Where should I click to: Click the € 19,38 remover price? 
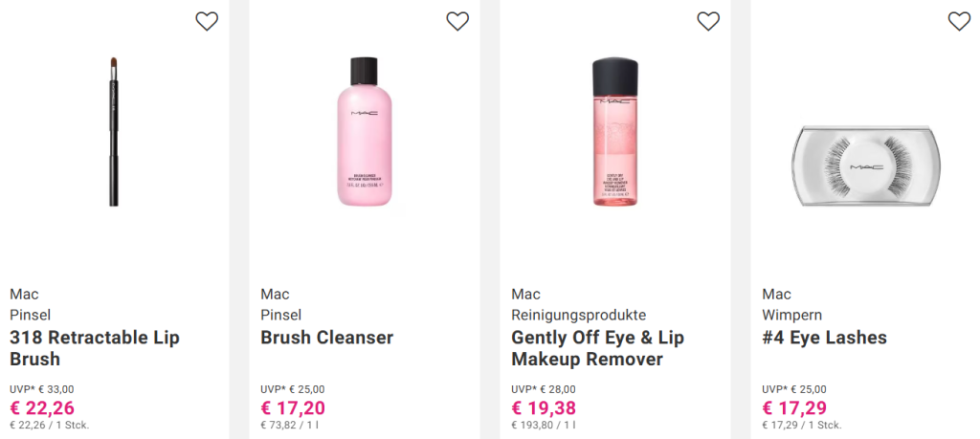click(544, 408)
